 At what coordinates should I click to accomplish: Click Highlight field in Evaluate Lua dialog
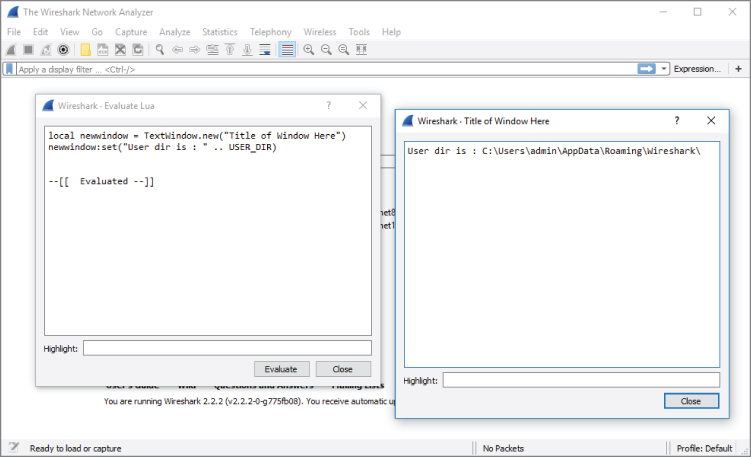(227, 348)
